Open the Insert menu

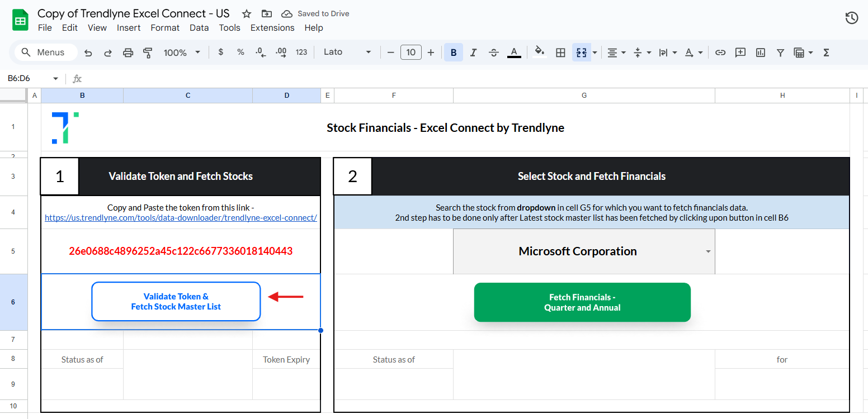click(129, 28)
